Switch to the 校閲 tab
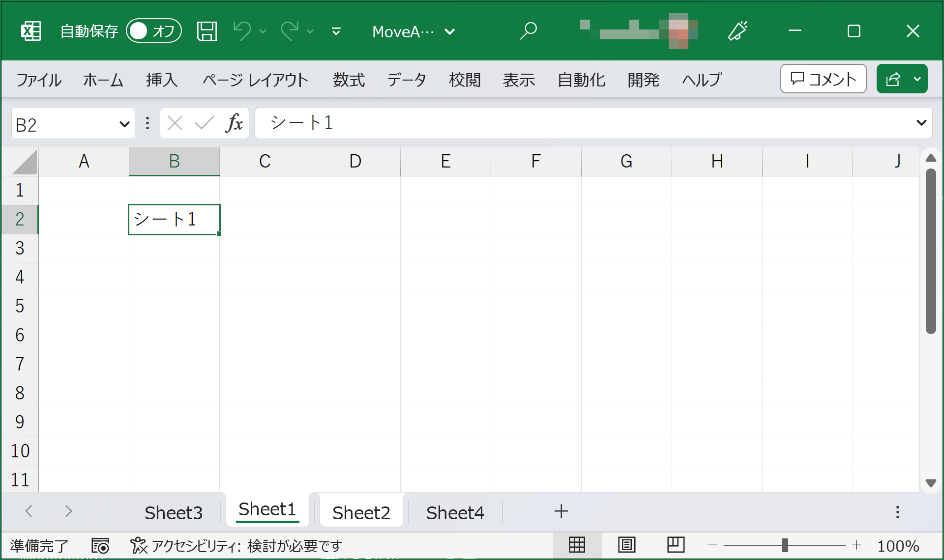The width and height of the screenshot is (944, 560). (x=465, y=80)
